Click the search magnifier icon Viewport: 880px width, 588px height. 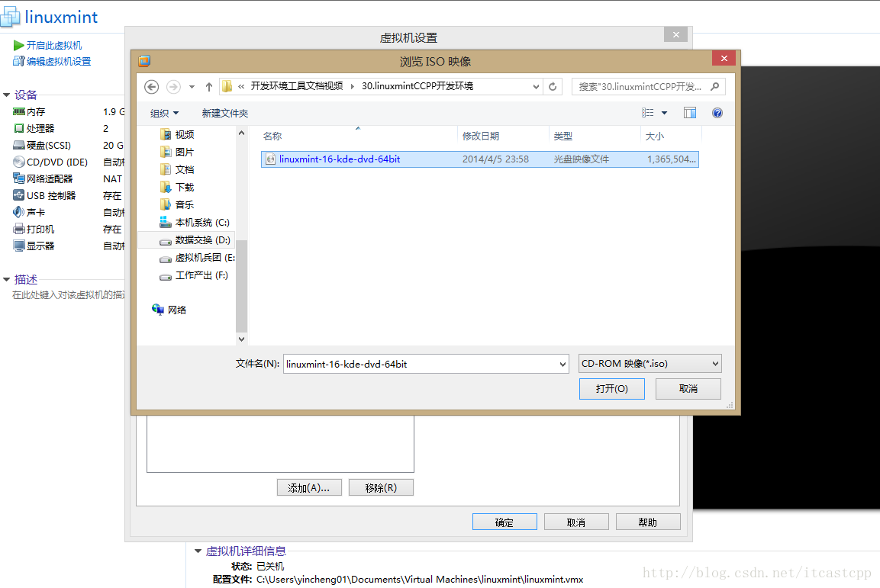click(x=714, y=86)
